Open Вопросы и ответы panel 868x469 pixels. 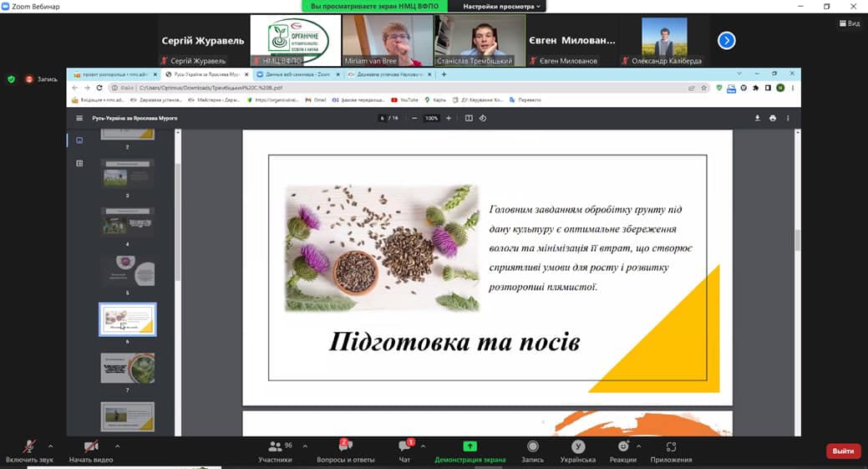[x=345, y=451]
